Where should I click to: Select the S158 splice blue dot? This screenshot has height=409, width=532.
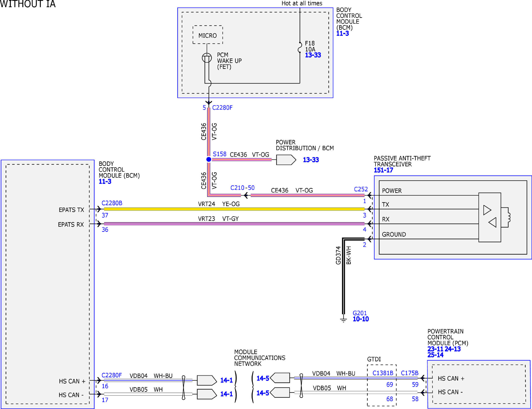pos(209,159)
